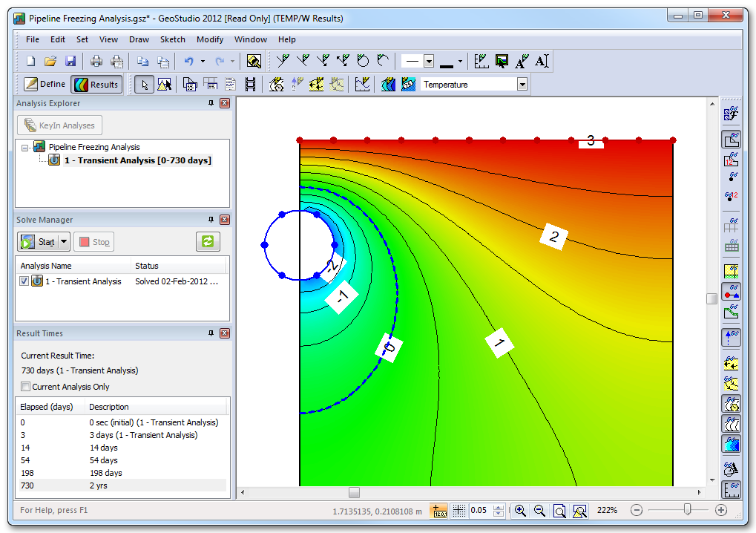Collapse the Pipeline Freezing Analysis tree node

24,148
